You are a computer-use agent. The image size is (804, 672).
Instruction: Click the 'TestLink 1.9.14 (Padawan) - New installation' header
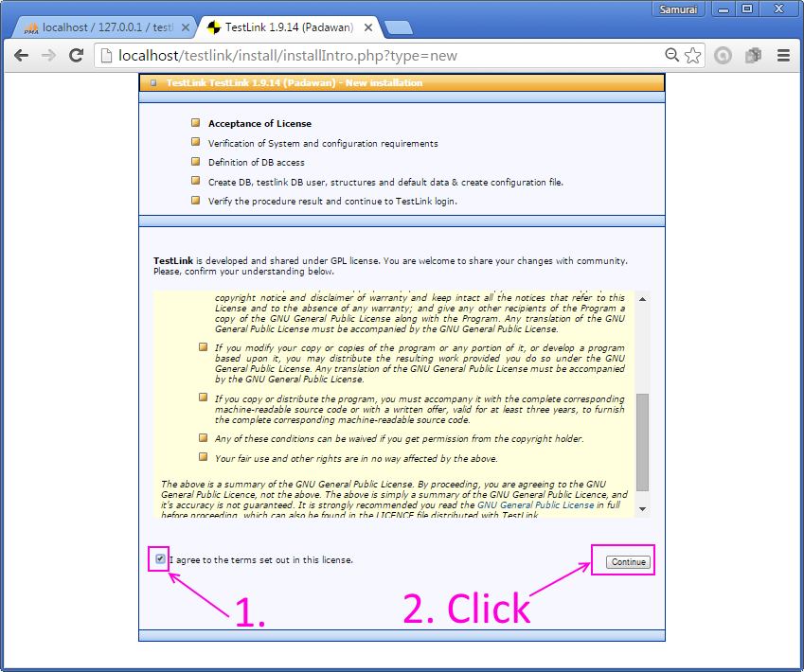[x=295, y=83]
